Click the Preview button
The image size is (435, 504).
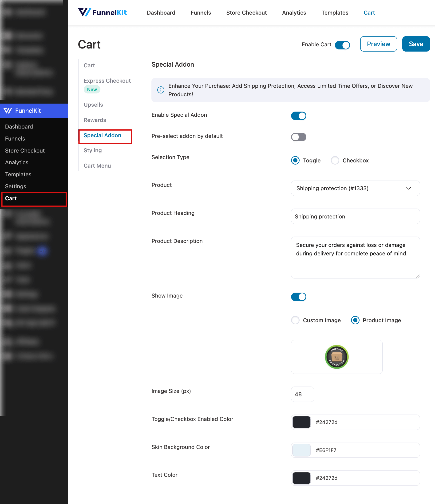[378, 44]
